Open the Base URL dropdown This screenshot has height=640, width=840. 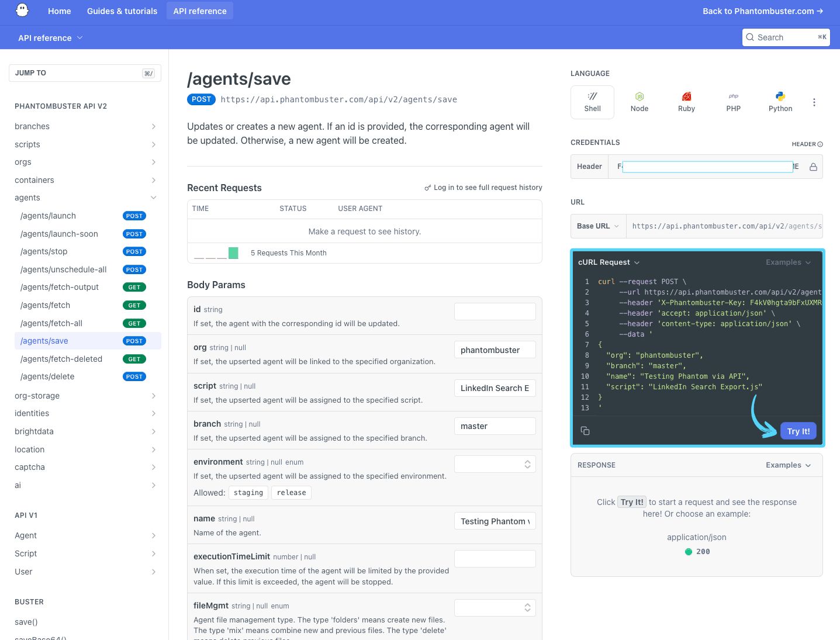click(x=598, y=226)
